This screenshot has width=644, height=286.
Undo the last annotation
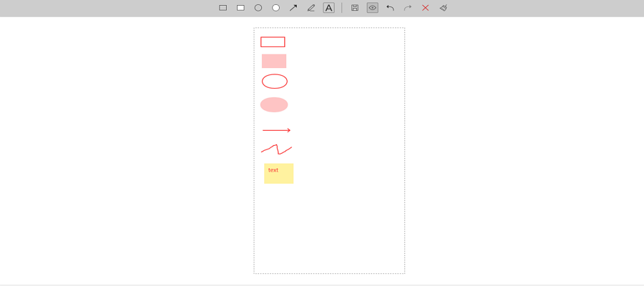(x=390, y=8)
